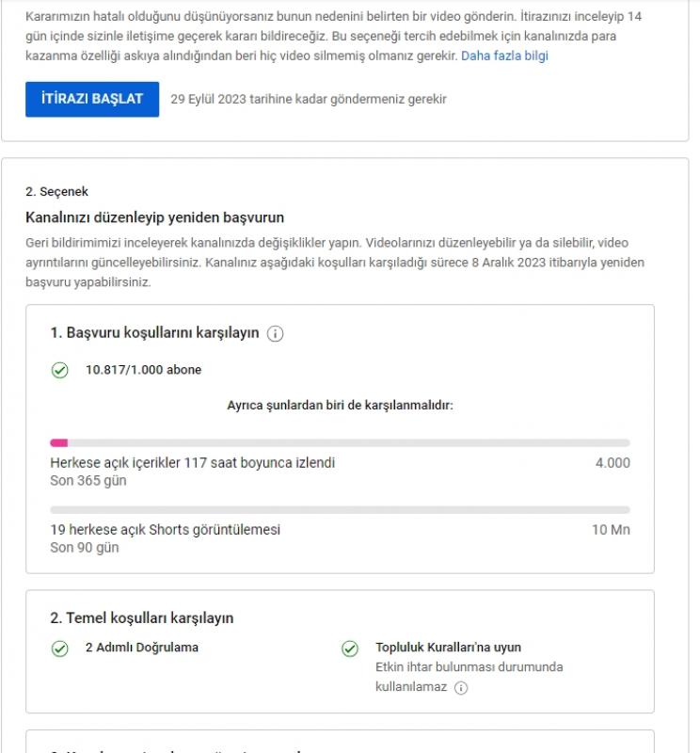Screen dimensions: 700x753
Task: Click info icon beside Başvuru koşullarını karşılayın
Action: (x=275, y=333)
